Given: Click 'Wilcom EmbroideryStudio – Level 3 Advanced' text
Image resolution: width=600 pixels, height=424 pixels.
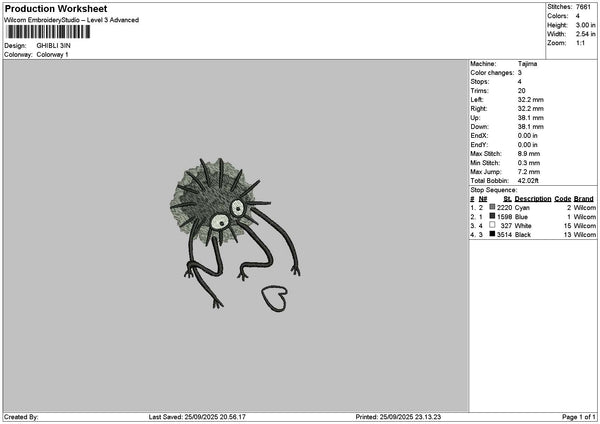Looking at the screenshot, I should tap(71, 20).
